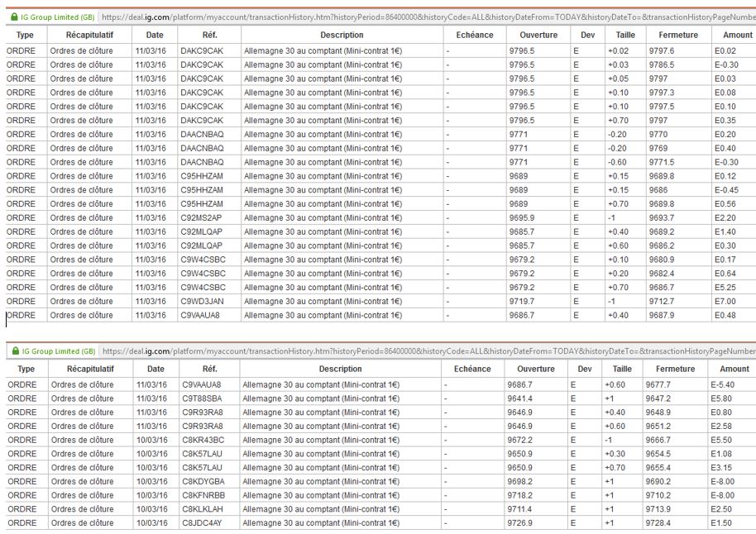
Task: Click the amount value E0.64
Action: coord(725,274)
